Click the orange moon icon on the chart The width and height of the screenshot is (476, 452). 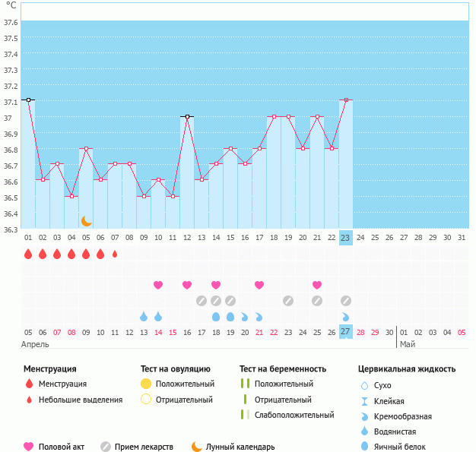(x=87, y=221)
